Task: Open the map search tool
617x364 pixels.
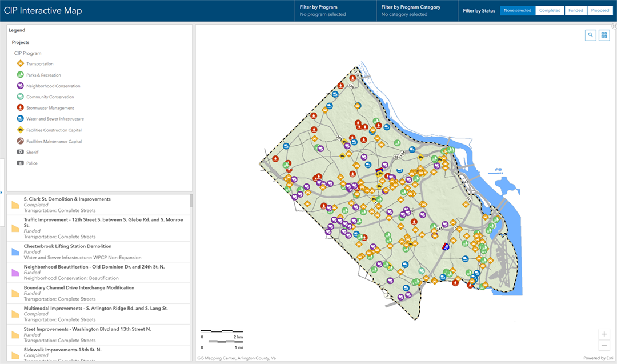Action: coord(590,35)
